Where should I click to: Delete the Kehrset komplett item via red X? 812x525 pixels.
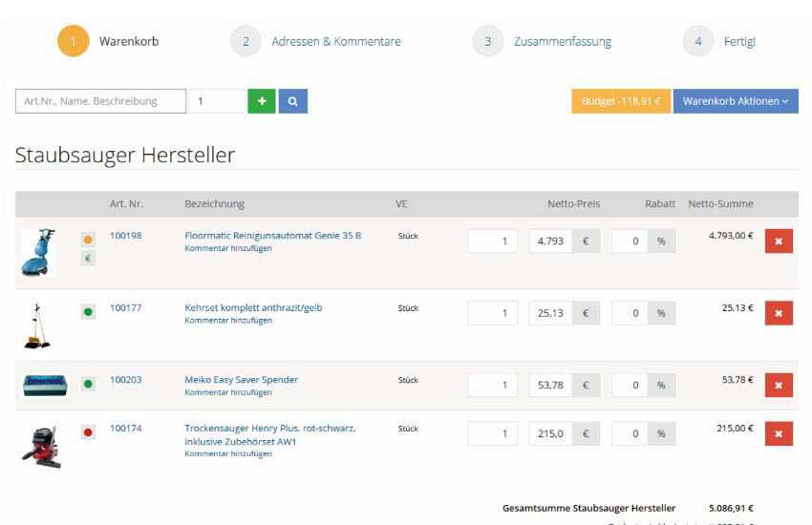(x=779, y=313)
